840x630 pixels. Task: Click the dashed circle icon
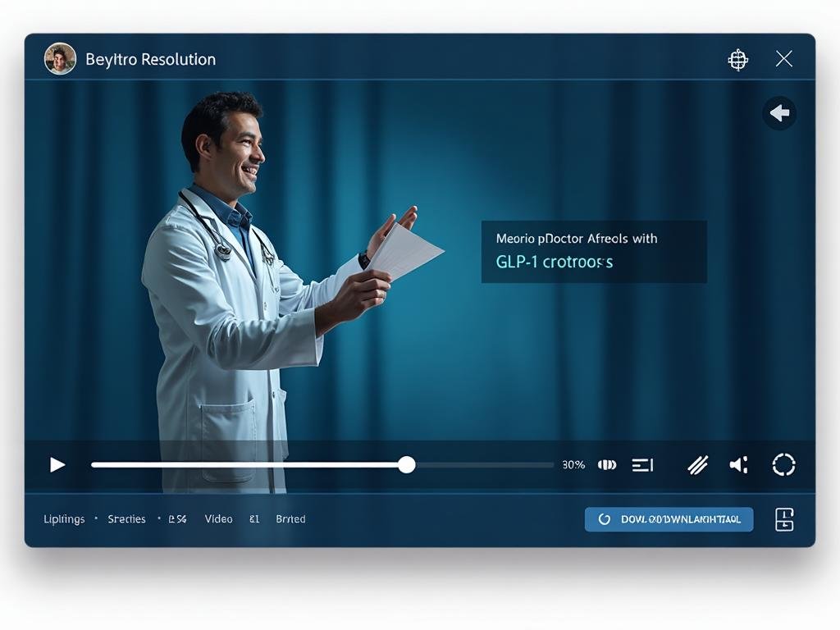(x=783, y=465)
